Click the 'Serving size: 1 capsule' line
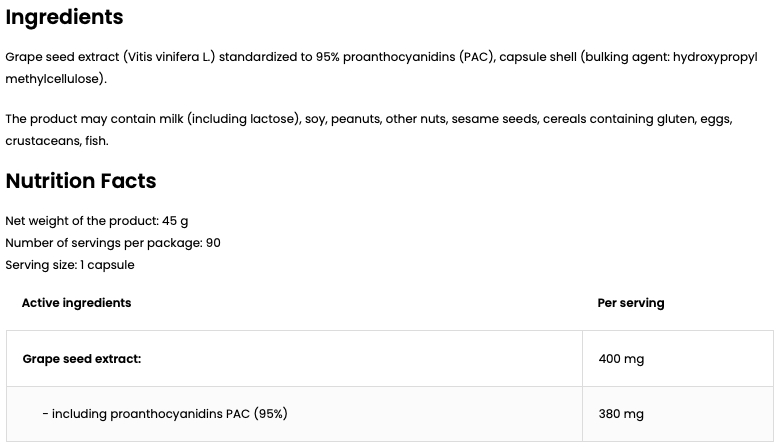 pyautogui.click(x=70, y=265)
